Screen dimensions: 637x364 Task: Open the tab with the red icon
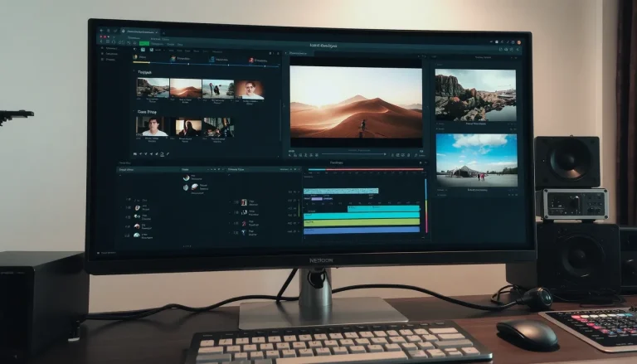tap(258, 61)
